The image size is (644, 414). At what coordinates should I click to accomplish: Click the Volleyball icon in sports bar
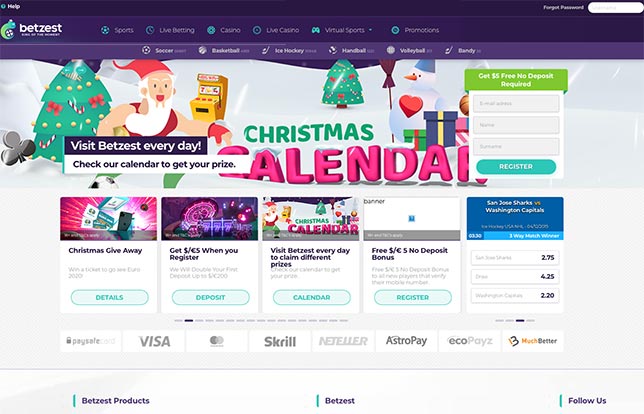pos(391,50)
